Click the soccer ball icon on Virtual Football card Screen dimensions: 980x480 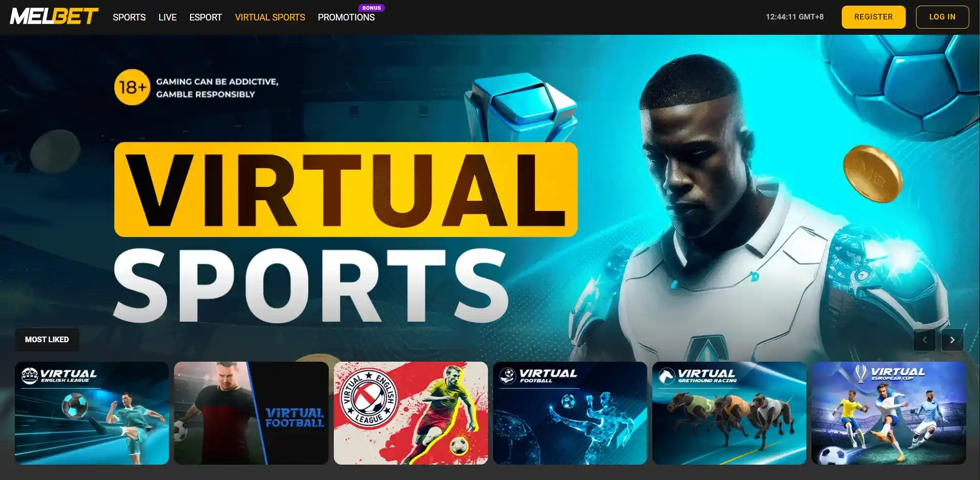507,375
